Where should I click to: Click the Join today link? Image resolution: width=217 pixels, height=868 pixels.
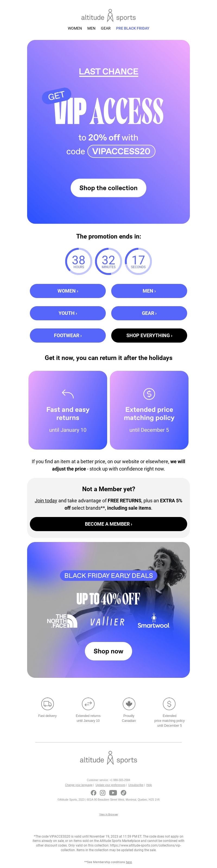(x=46, y=500)
